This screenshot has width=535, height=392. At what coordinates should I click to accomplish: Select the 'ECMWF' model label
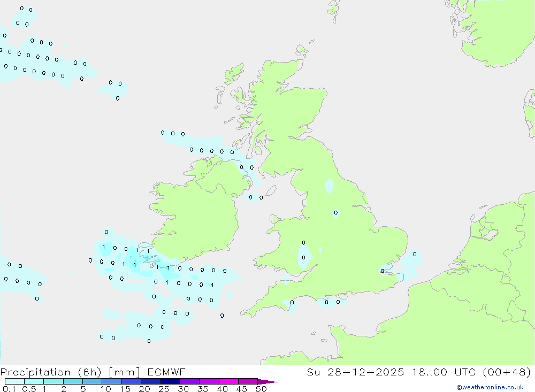[166, 372]
